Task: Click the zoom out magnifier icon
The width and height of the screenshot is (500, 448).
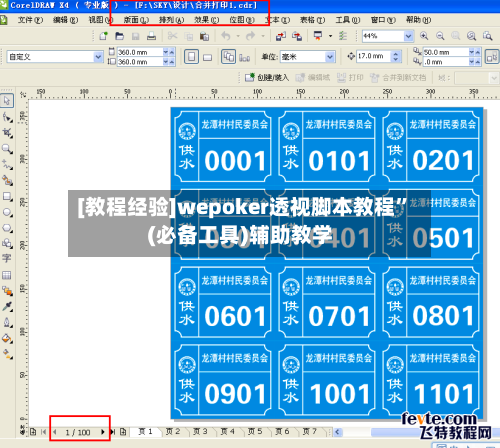Action: pyautogui.click(x=440, y=36)
